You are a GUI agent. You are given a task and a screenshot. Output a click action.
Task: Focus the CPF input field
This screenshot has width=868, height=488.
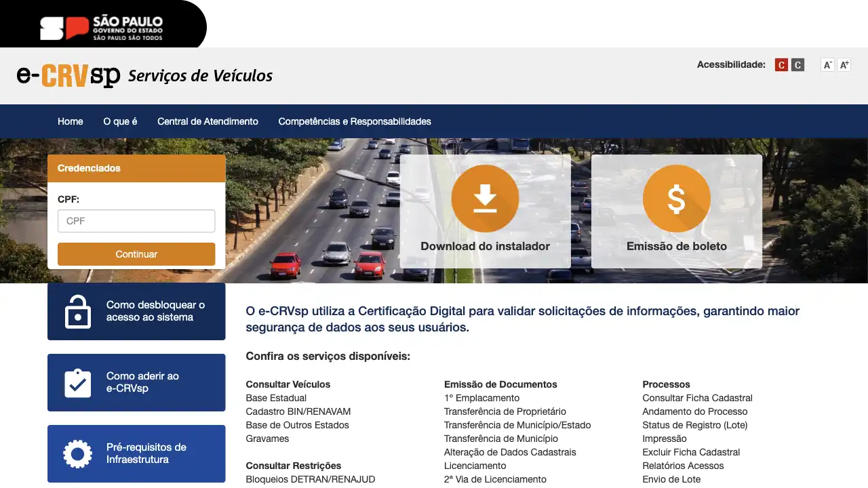pos(136,221)
